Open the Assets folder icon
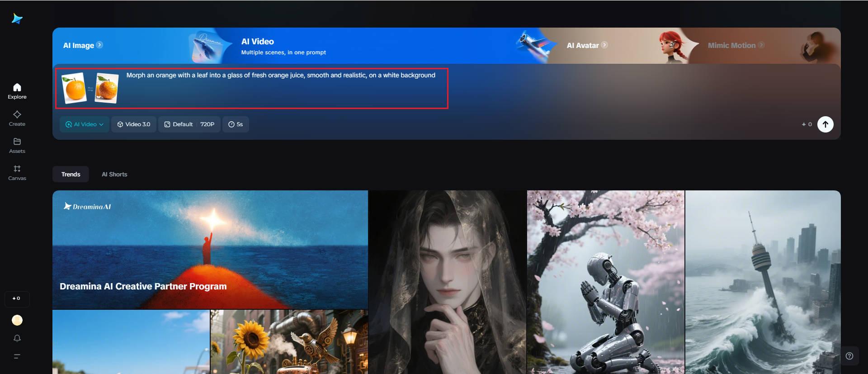868x374 pixels. [17, 142]
